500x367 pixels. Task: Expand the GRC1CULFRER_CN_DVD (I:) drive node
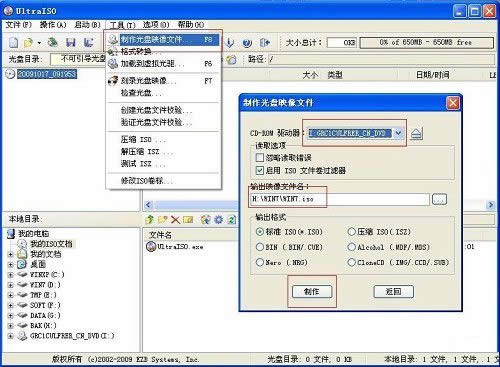point(10,336)
